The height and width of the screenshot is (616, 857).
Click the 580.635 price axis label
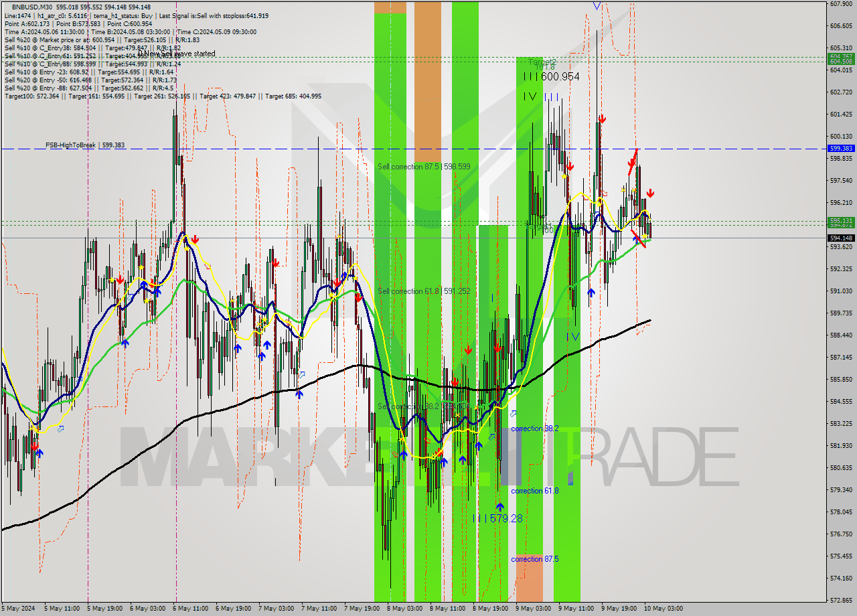pyautogui.click(x=841, y=468)
